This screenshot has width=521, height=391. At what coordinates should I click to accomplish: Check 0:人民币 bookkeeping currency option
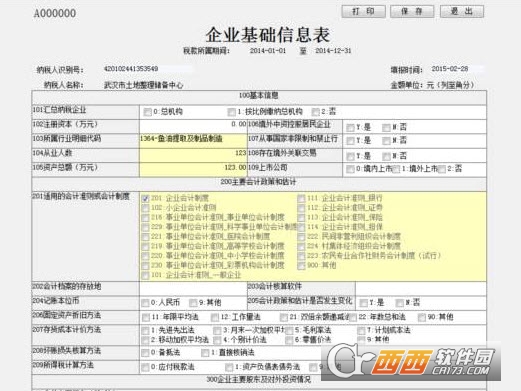pyautogui.click(x=145, y=303)
